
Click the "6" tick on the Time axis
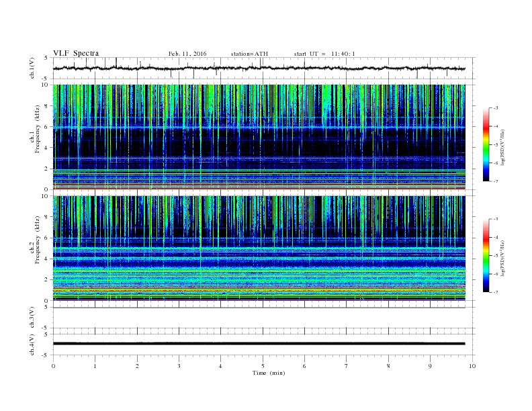pyautogui.click(x=304, y=366)
